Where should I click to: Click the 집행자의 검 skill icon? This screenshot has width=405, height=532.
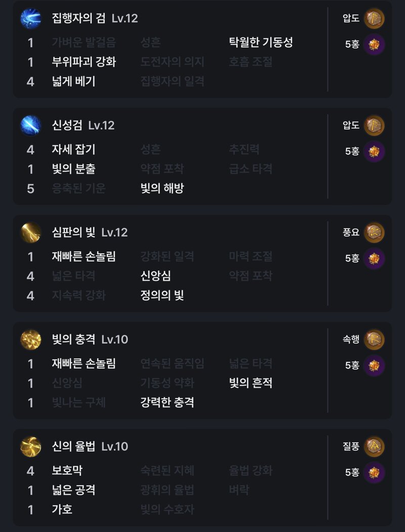[x=31, y=19]
